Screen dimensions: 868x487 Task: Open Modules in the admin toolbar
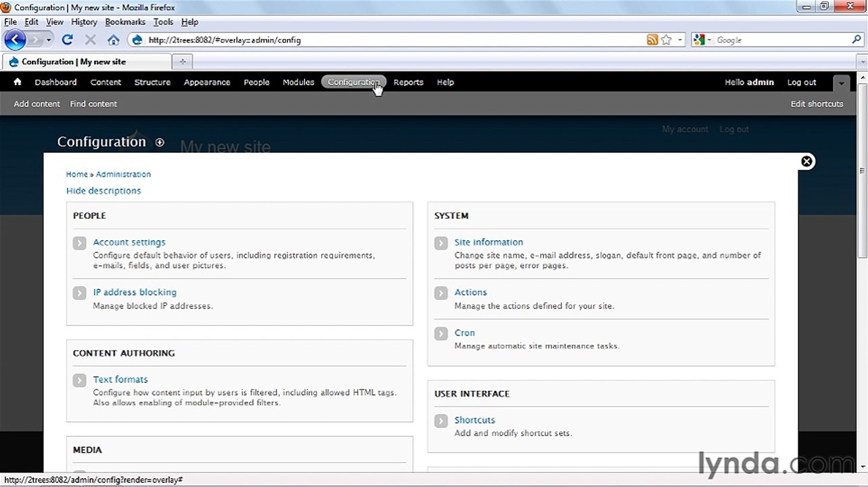click(298, 82)
